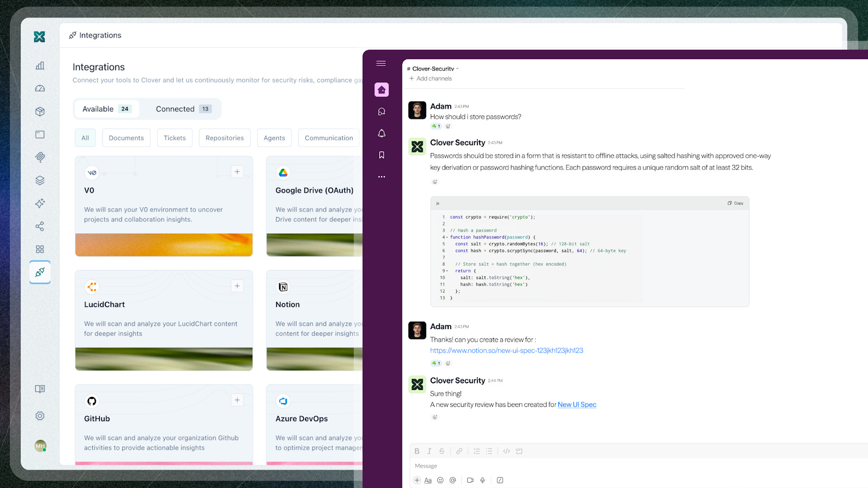Viewport: 868px width, 488px height.
Task: Open Slack bookmark saved items
Action: [x=381, y=155]
